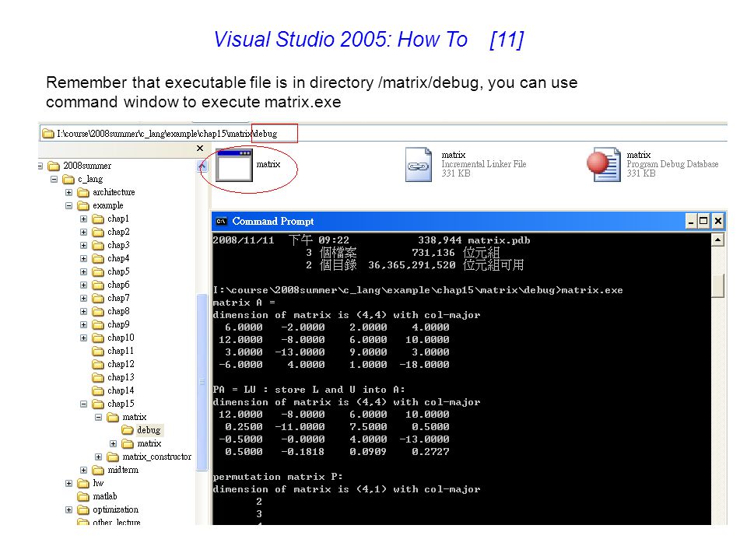747x560 pixels.
Task: Expand the hw tree node
Action: [x=69, y=483]
